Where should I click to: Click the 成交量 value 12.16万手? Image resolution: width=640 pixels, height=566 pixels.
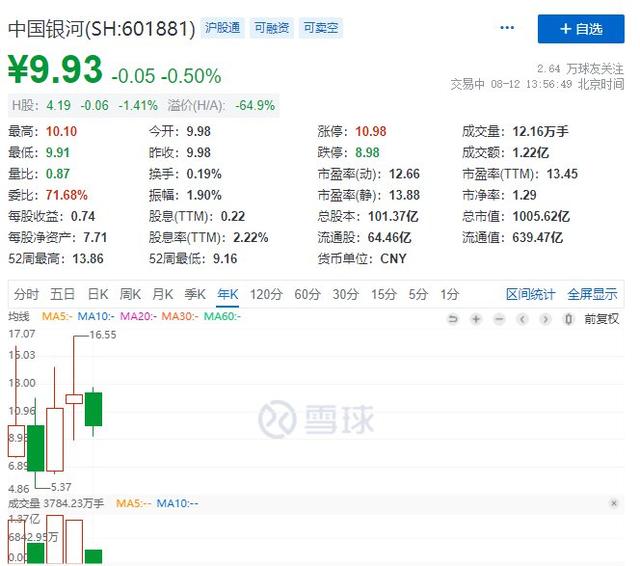(540, 131)
